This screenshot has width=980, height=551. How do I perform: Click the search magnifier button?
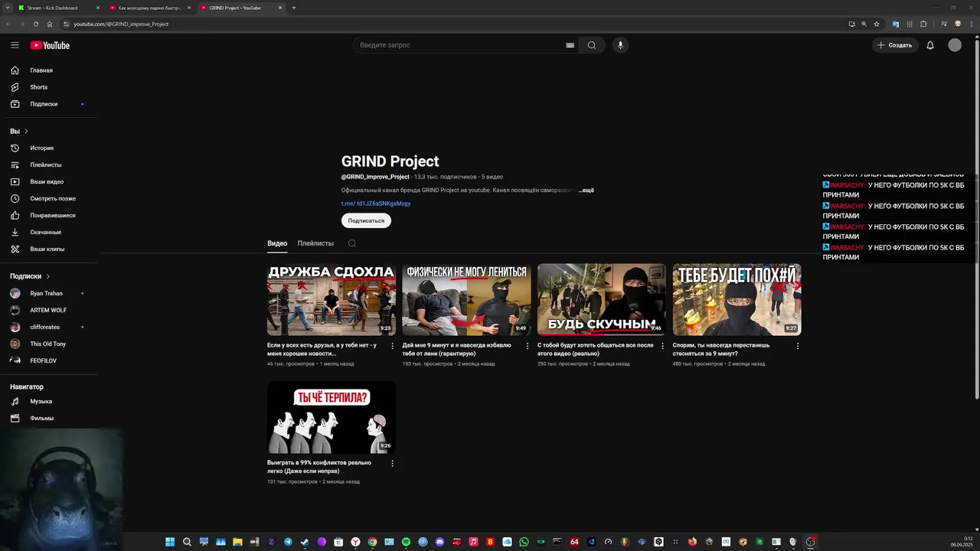592,45
